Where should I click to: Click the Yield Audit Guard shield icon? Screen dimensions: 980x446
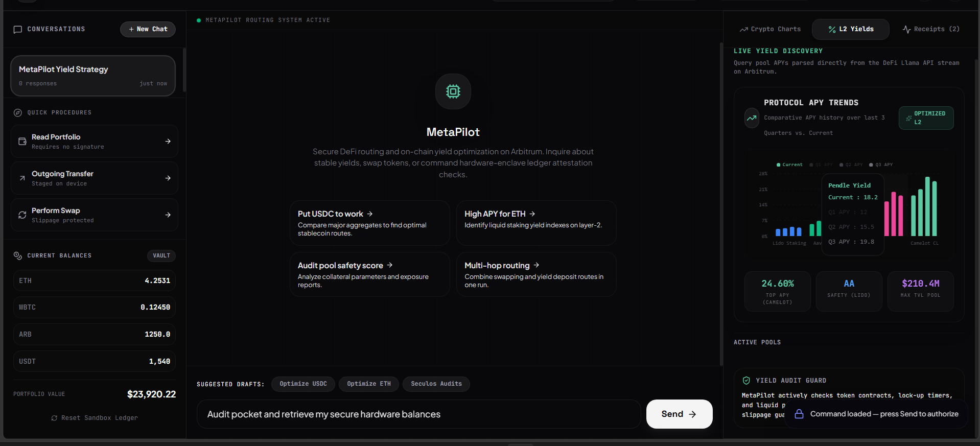(746, 381)
